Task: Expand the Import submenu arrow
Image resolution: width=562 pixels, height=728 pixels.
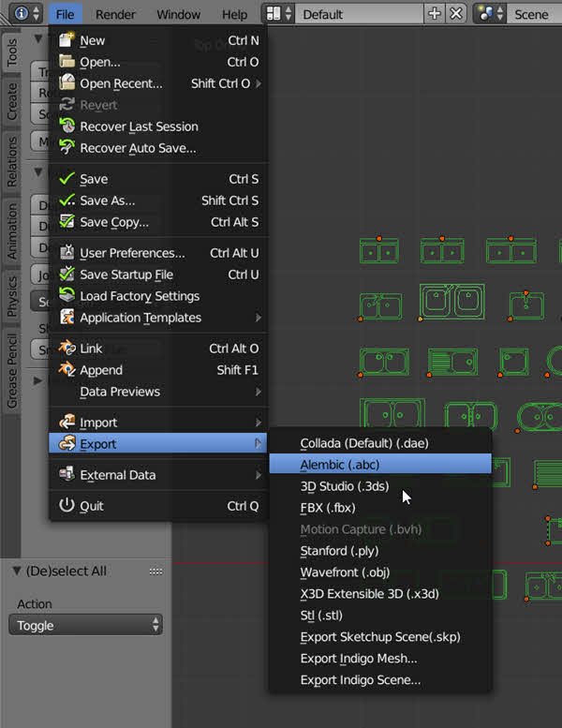Action: click(259, 422)
